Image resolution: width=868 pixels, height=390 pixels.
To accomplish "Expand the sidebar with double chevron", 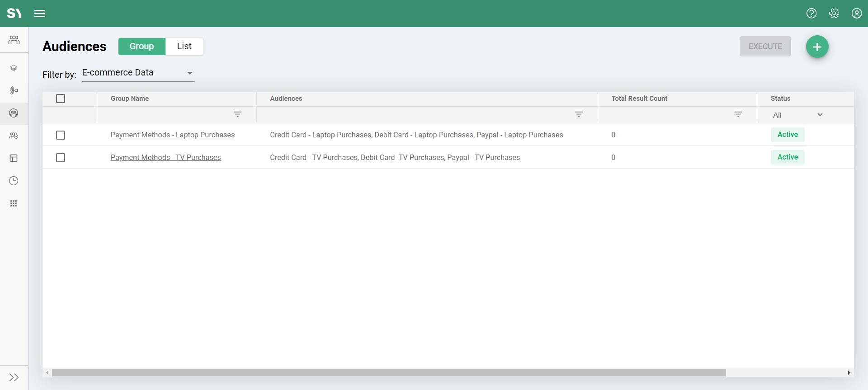I will [x=14, y=377].
